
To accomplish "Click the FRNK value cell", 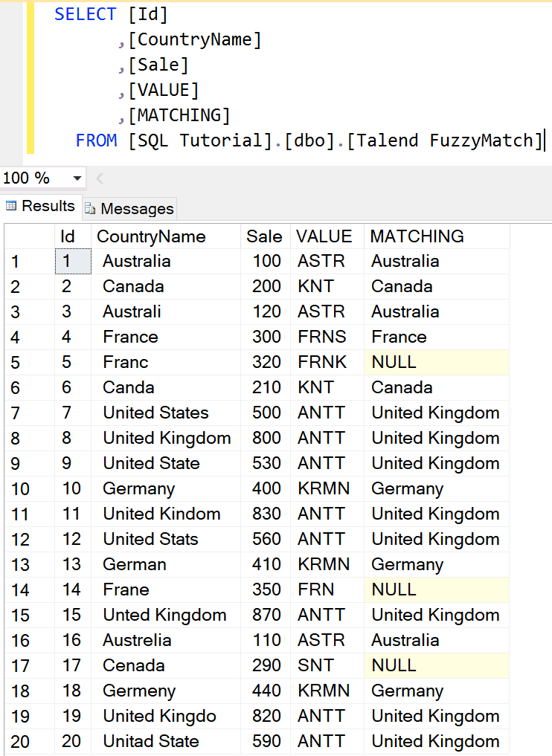I will click(322, 363).
